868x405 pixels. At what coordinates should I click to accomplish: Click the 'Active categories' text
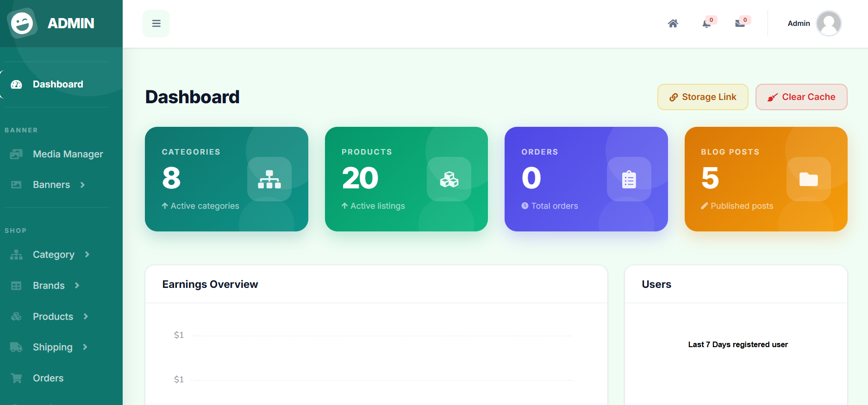pos(205,206)
